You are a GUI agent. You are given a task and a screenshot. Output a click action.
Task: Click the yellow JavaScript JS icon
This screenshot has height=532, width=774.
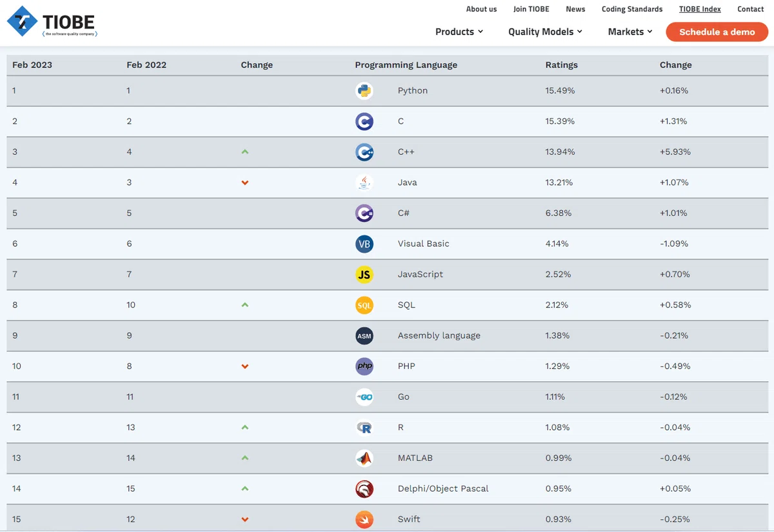pos(364,274)
